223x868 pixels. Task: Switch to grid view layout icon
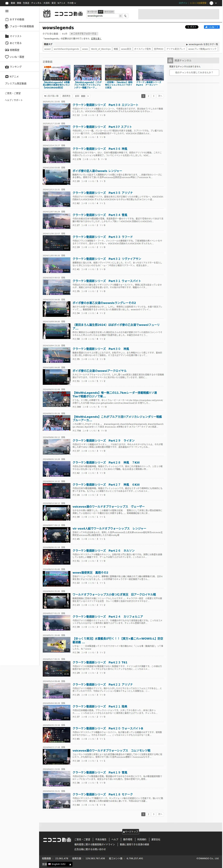83,96
